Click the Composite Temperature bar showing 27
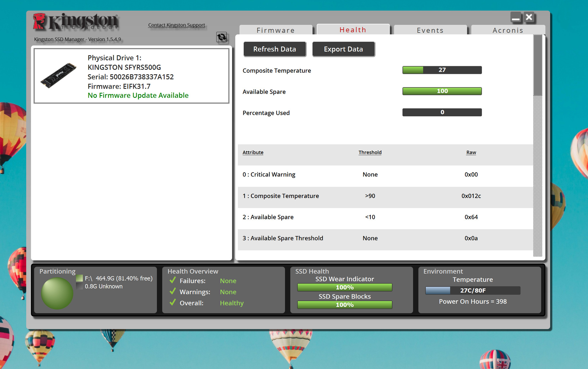The width and height of the screenshot is (588, 369). 442,70
